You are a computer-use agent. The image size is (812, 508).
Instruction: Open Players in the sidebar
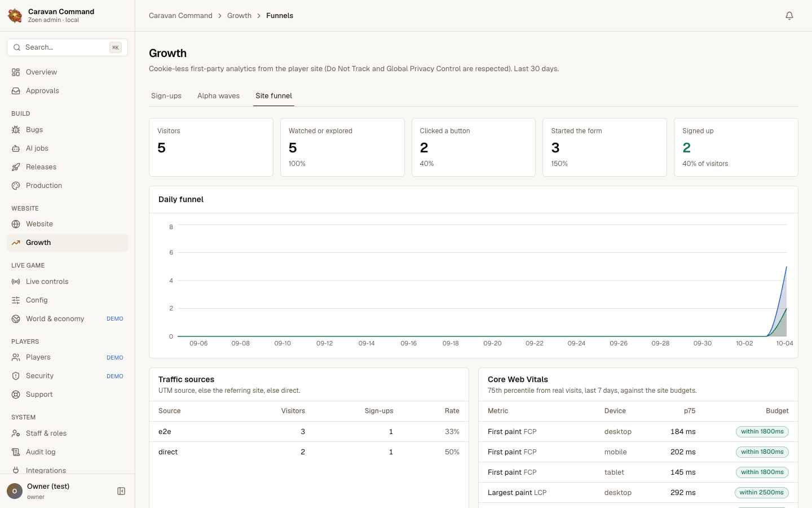(x=67, y=357)
